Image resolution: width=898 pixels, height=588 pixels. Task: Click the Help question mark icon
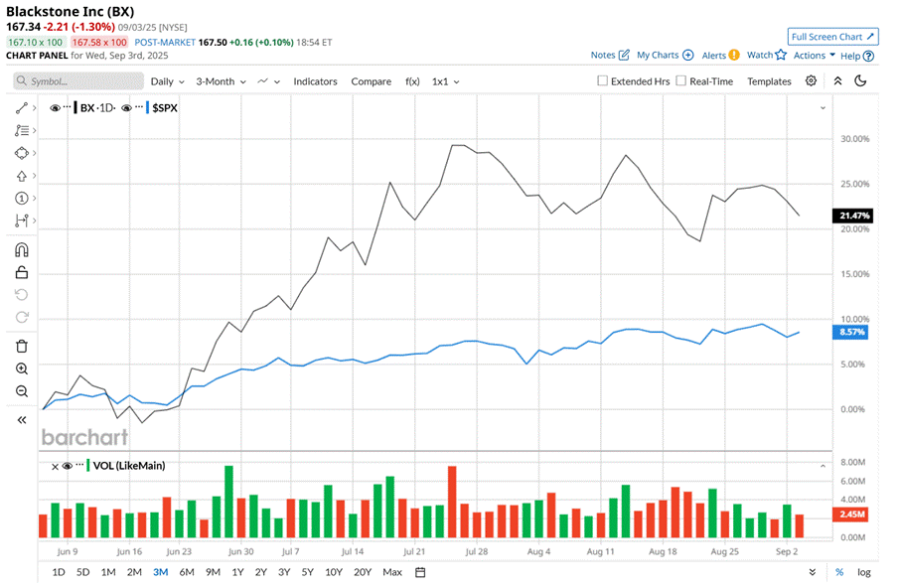point(868,56)
